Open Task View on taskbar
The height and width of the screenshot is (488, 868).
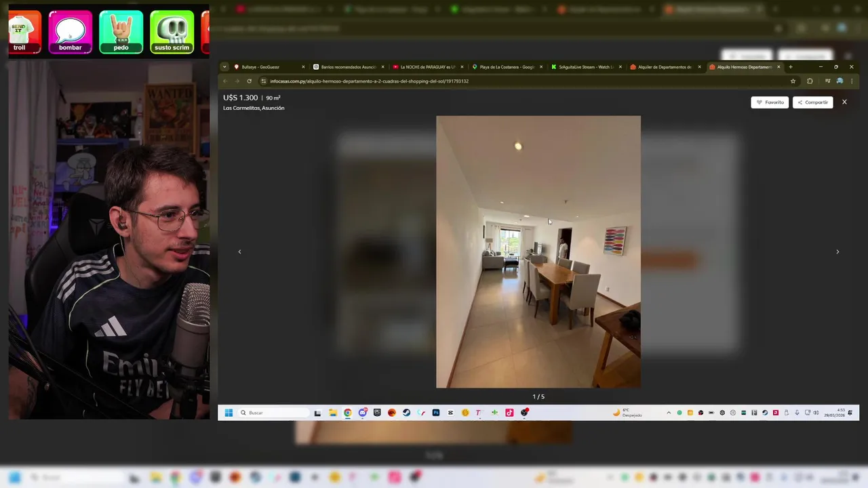coord(317,413)
